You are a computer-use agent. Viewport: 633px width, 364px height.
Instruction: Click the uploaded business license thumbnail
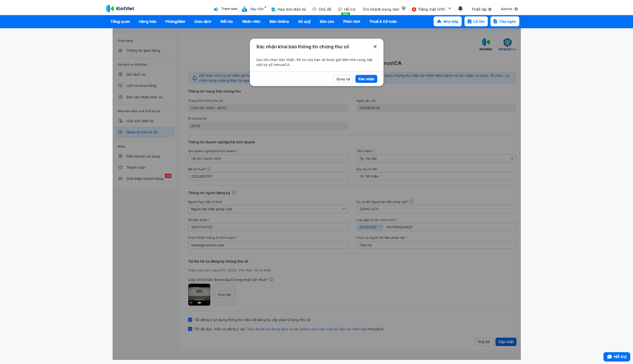[199, 295]
